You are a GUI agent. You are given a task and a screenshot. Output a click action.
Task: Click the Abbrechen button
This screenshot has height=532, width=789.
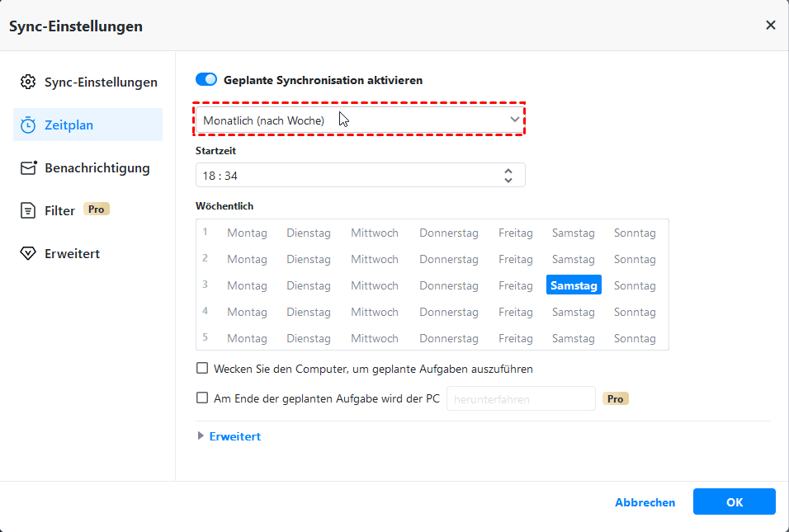645,502
